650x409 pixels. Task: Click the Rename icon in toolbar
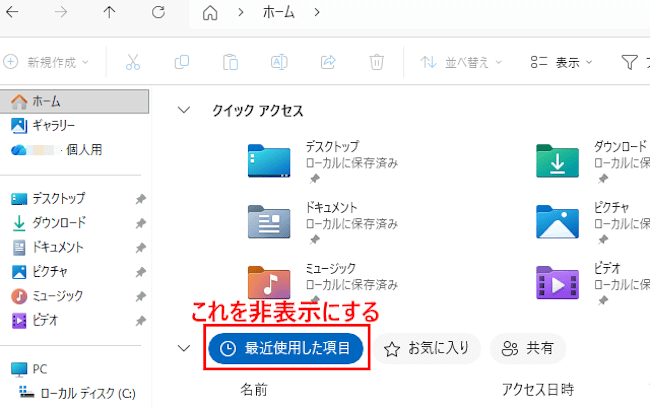(x=279, y=62)
